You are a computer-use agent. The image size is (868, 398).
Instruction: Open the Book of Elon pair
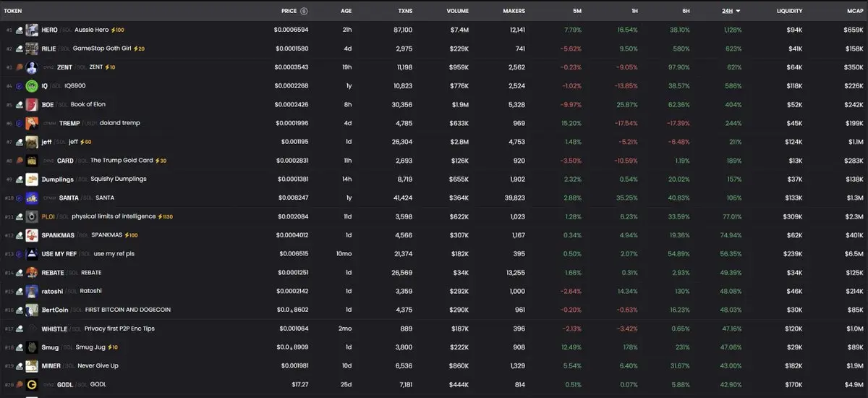click(x=88, y=104)
